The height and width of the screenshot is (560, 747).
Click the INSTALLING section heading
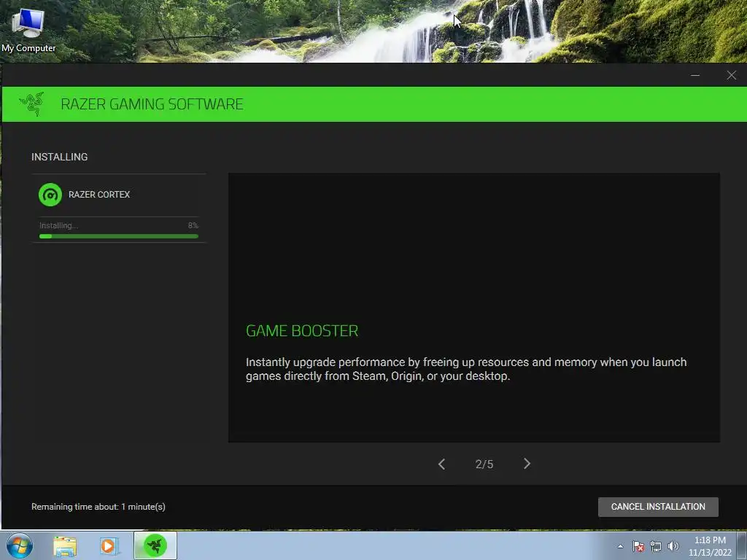(x=60, y=157)
